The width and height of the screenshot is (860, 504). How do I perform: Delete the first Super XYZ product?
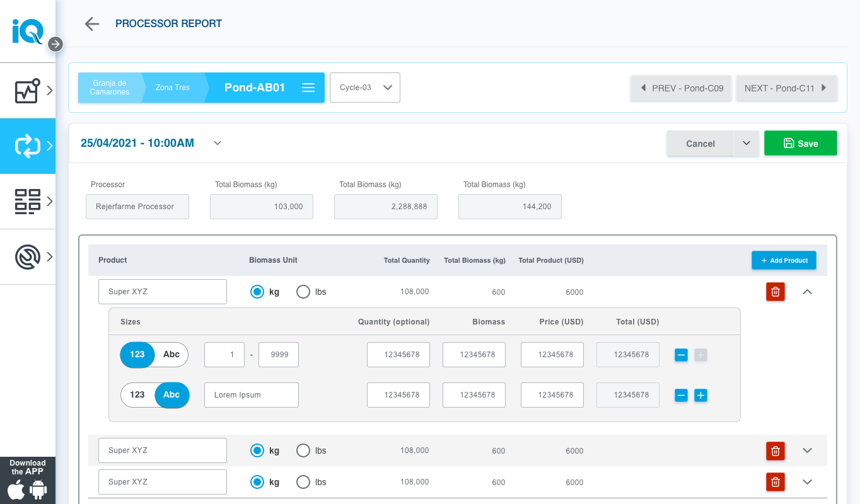point(776,292)
